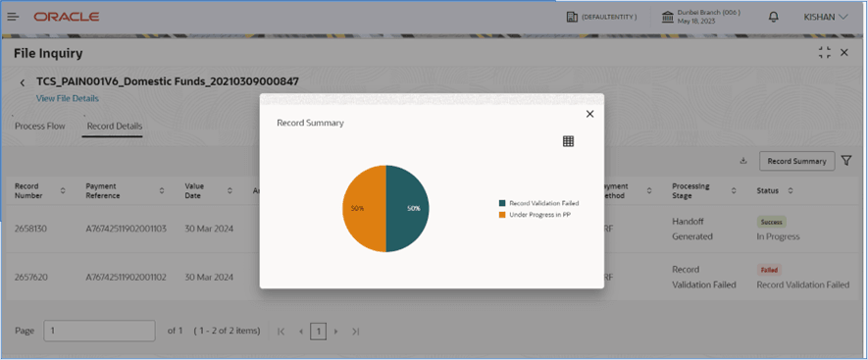Screen dimensions: 868x360
Task: Select the Record Validation Failed legend swatch
Action: (x=502, y=203)
